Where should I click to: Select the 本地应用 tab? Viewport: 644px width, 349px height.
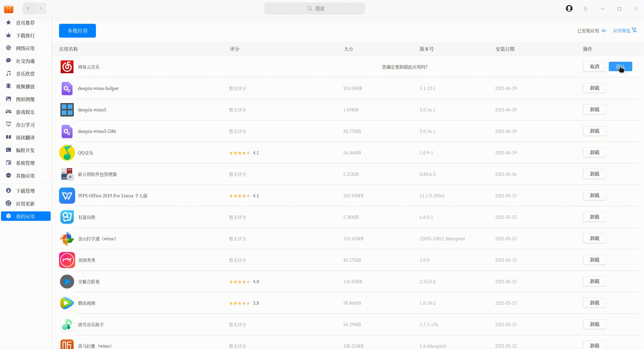[77, 31]
